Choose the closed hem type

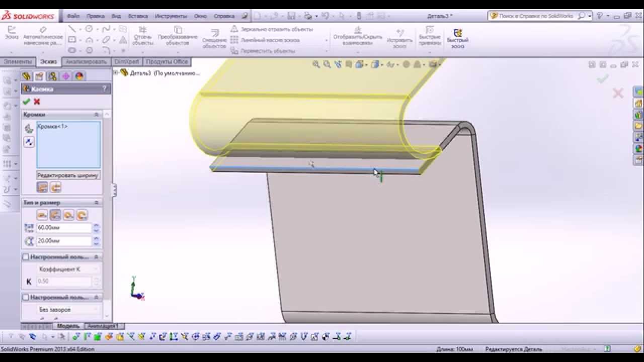43,215
